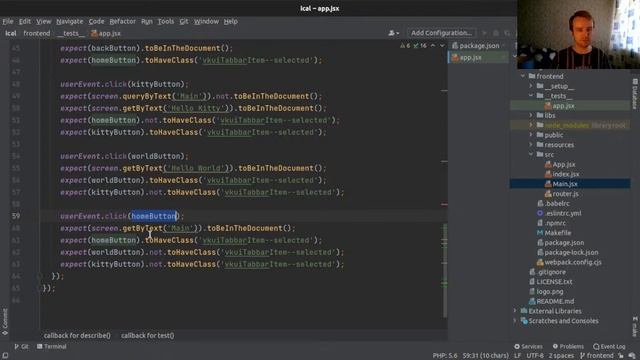Open the Git menu
The image size is (640, 360).
184,22
